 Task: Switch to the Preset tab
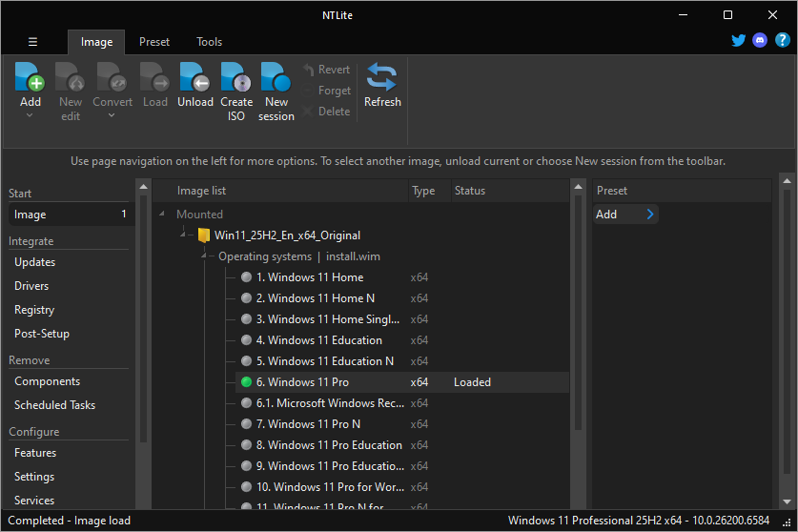pos(154,42)
